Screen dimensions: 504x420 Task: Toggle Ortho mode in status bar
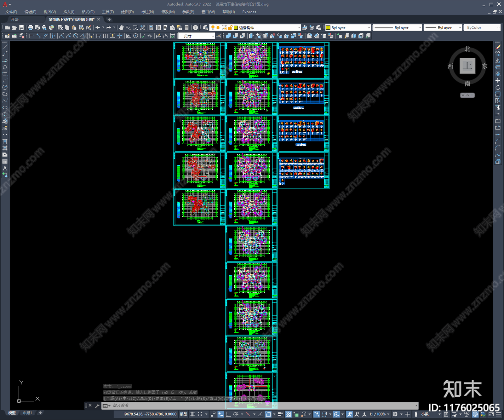[228, 414]
